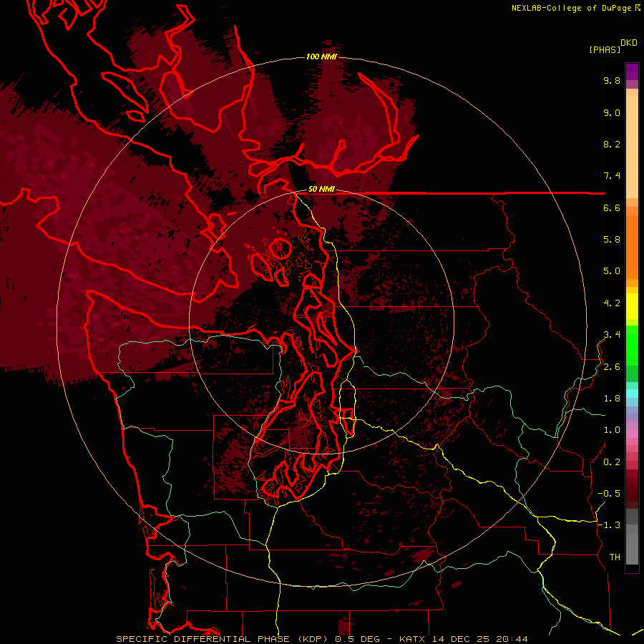The height and width of the screenshot is (644, 644).
Task: Click the 8.2 scale value
Action: [612, 144]
